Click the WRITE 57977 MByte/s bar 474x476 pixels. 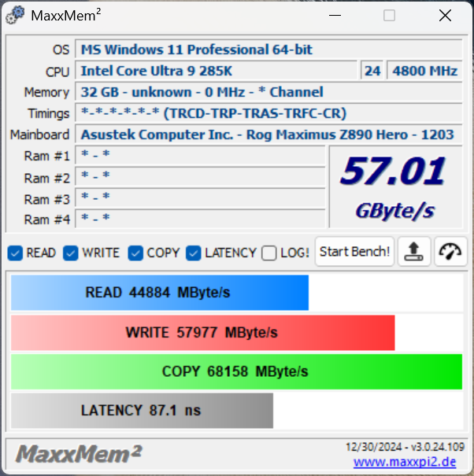(x=203, y=333)
